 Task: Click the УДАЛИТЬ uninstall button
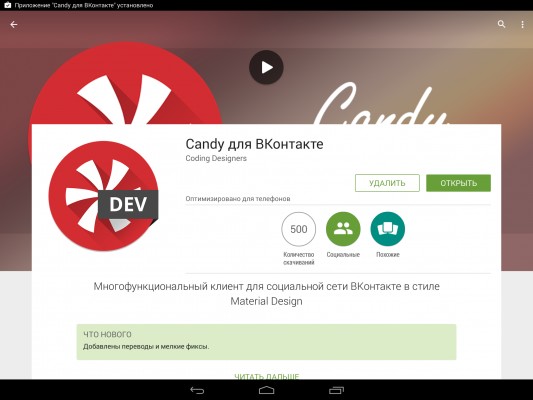387,183
